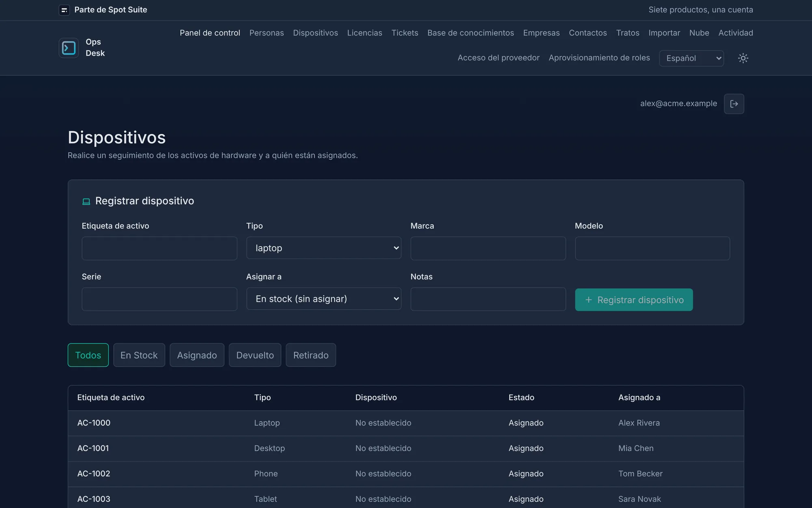Image resolution: width=812 pixels, height=508 pixels.
Task: Open Base de conocimientos
Action: (471, 33)
